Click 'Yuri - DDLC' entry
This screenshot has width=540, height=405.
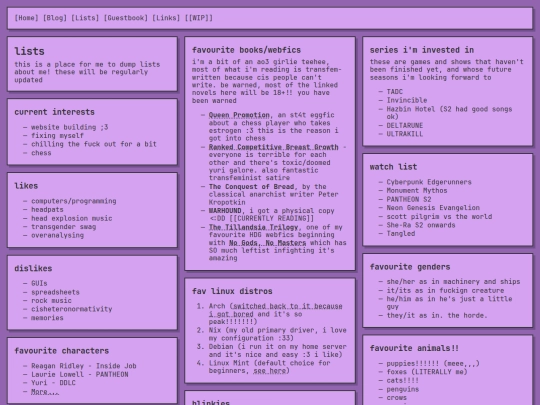[53, 383]
